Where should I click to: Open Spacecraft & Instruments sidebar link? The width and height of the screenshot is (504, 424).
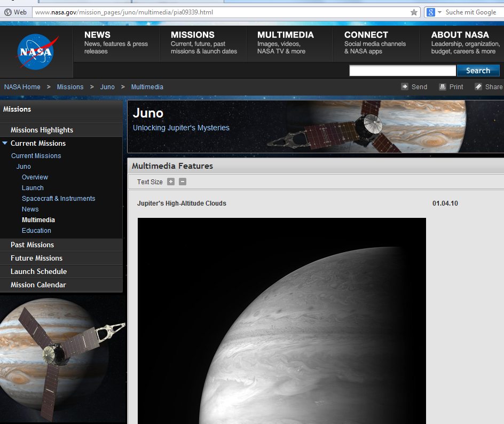[x=58, y=198]
